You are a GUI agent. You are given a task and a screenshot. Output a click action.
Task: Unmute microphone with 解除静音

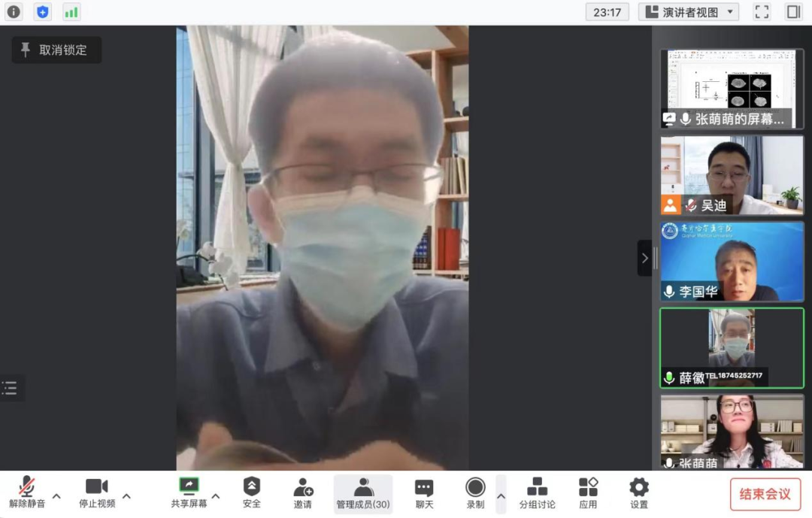click(27, 492)
